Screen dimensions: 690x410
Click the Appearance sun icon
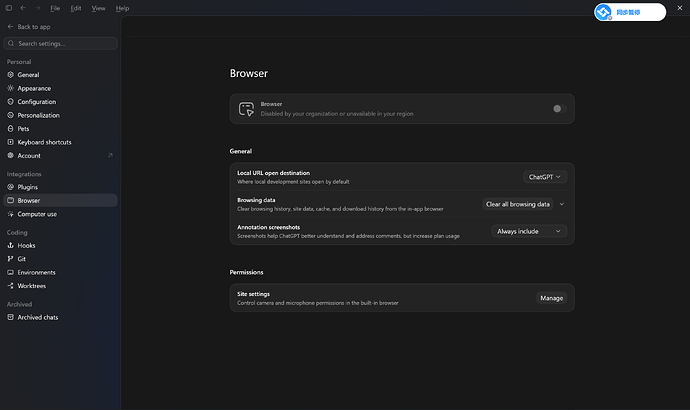click(11, 88)
